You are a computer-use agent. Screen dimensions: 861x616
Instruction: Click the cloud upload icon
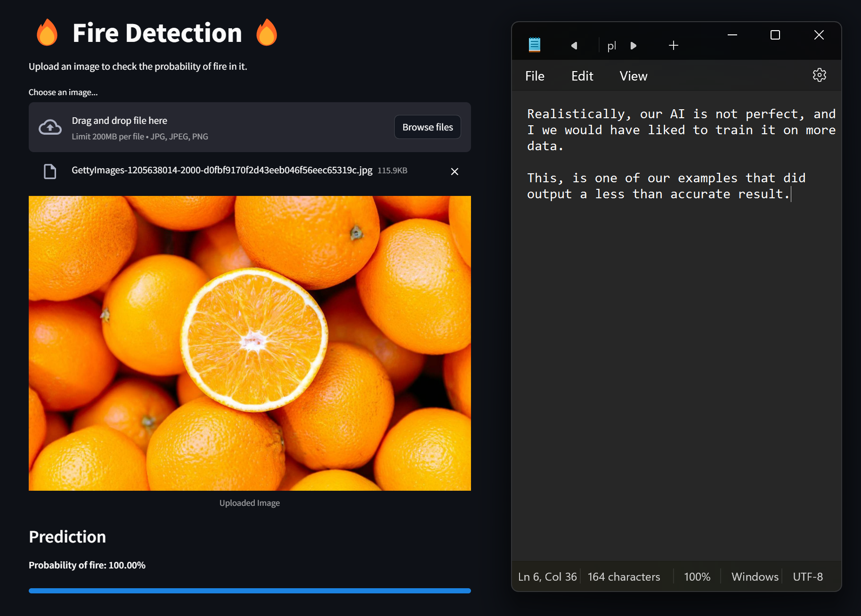click(50, 127)
